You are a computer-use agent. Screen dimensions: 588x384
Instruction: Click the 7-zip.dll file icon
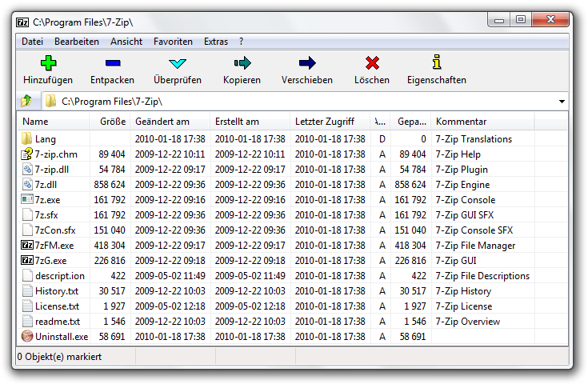point(27,169)
